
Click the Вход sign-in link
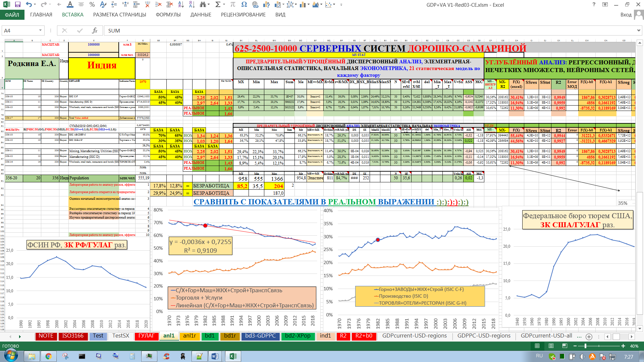[626, 15]
